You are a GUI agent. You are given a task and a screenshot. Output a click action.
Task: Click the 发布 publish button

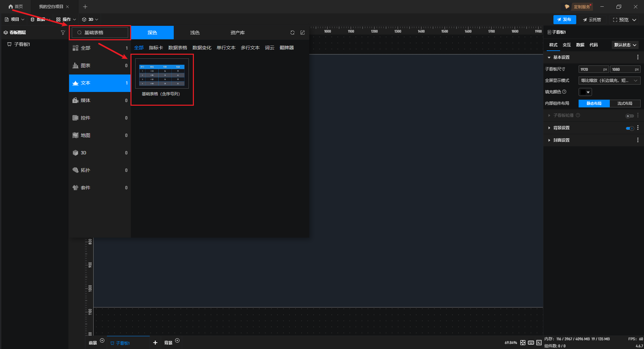(x=565, y=19)
